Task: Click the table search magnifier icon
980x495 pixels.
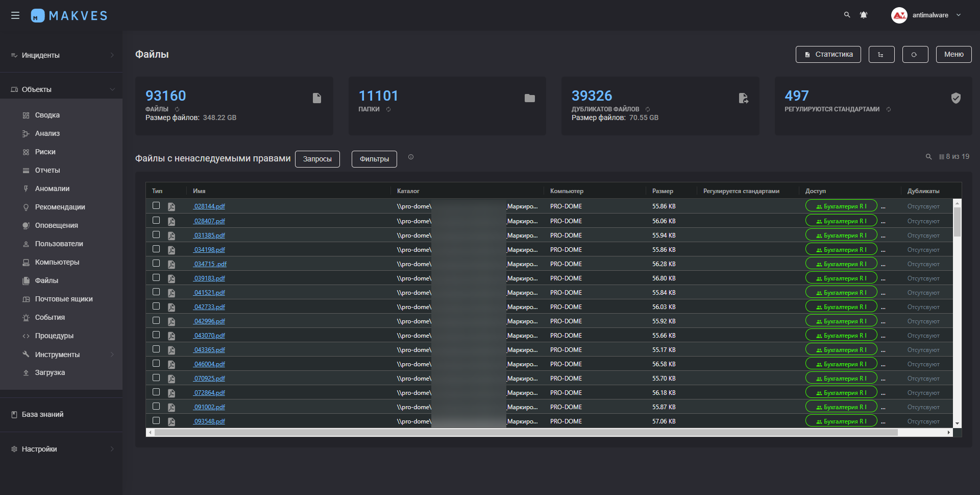Action: point(928,157)
